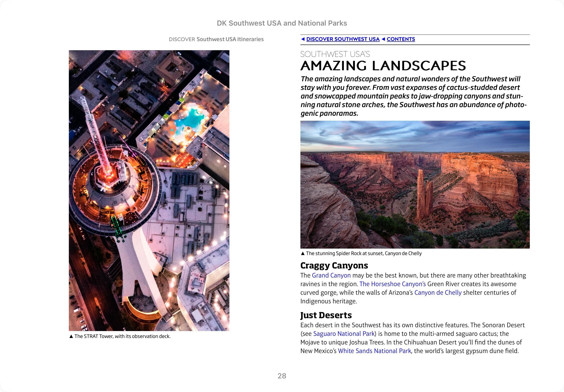Screen dimensions: 564x392
Task: Click the Canyon de Chelly text link
Action: tap(438, 293)
